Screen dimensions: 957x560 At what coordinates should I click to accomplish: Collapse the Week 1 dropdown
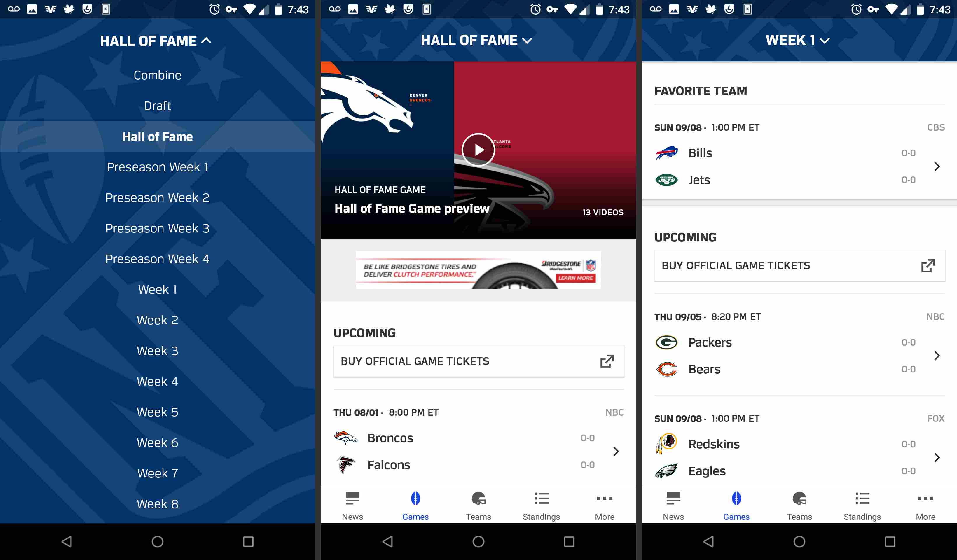click(798, 40)
